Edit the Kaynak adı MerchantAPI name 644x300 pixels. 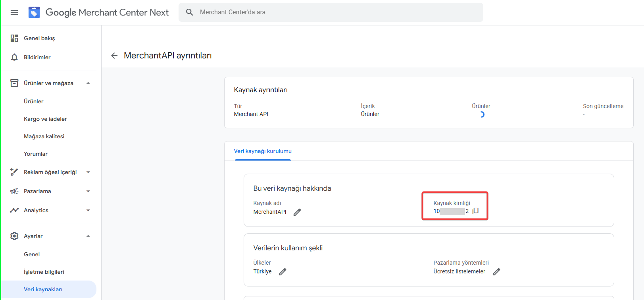297,212
